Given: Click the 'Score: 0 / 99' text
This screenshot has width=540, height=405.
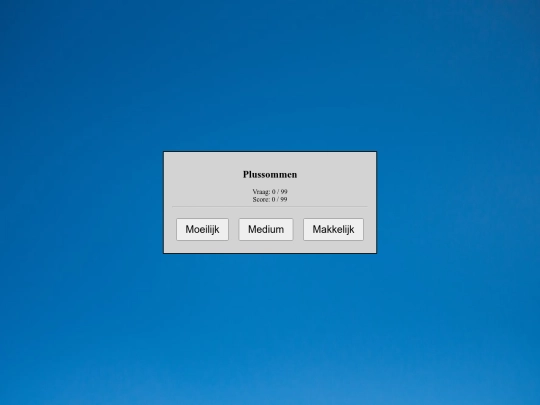Looking at the screenshot, I should (x=270, y=199).
